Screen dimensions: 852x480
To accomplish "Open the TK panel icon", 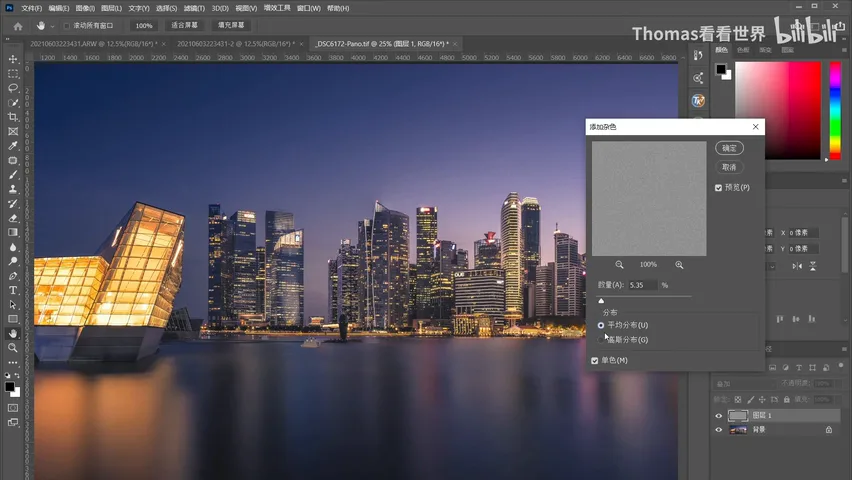I will pos(698,101).
